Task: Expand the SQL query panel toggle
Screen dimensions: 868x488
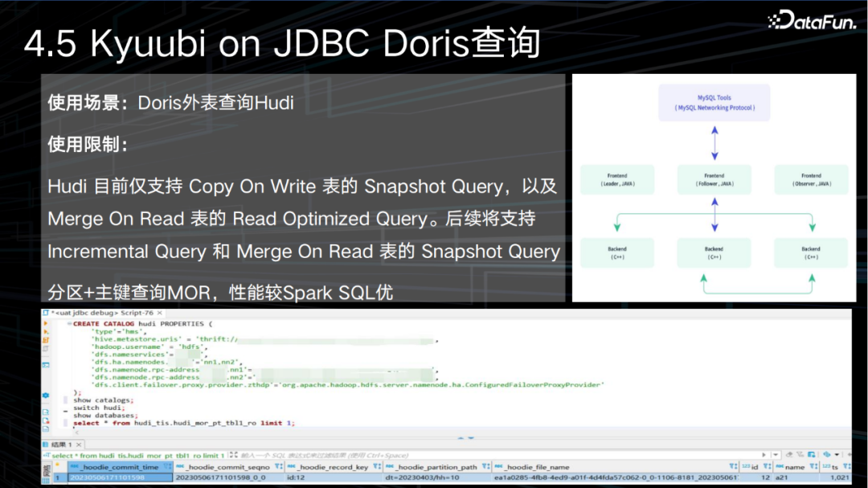Action: (x=232, y=456)
